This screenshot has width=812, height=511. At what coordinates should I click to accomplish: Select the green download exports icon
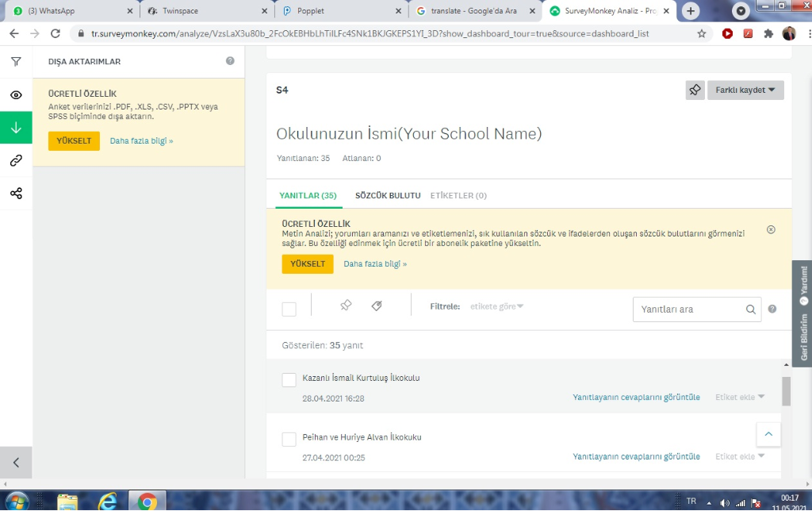click(x=16, y=128)
